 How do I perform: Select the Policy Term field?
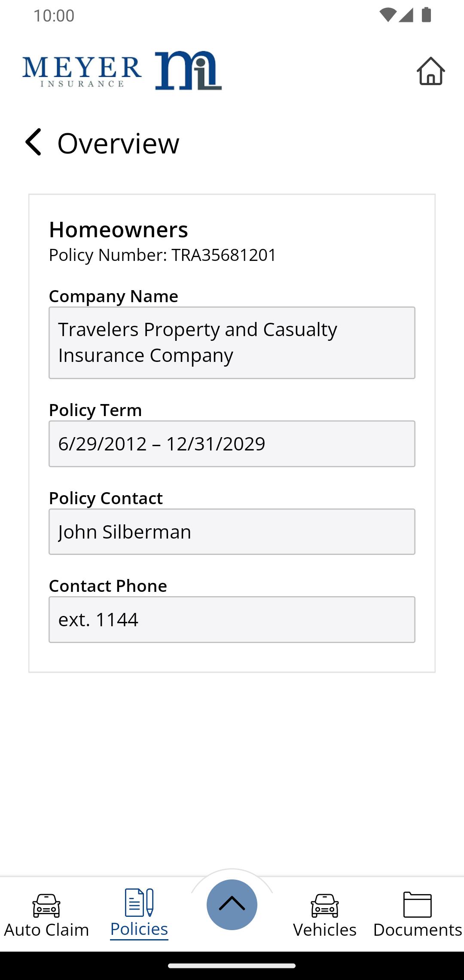(x=232, y=444)
